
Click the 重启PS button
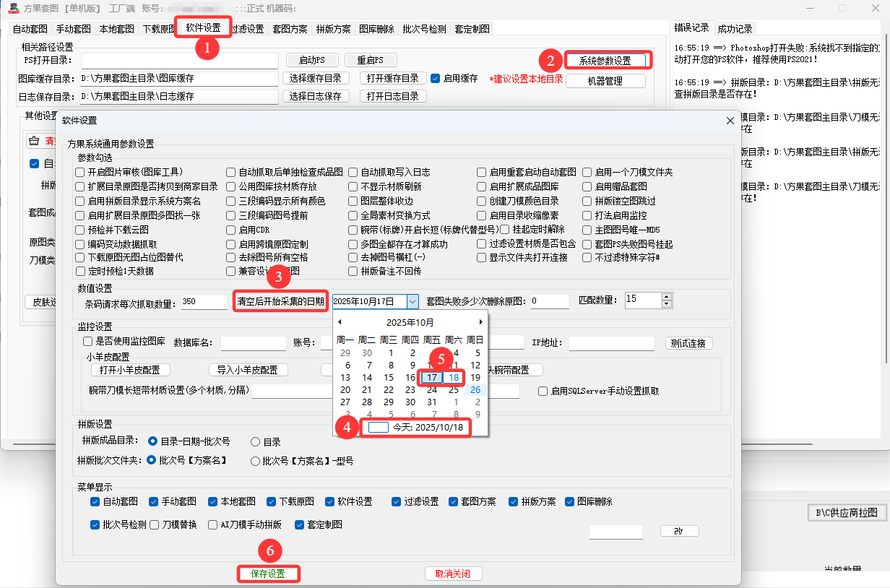[x=370, y=60]
